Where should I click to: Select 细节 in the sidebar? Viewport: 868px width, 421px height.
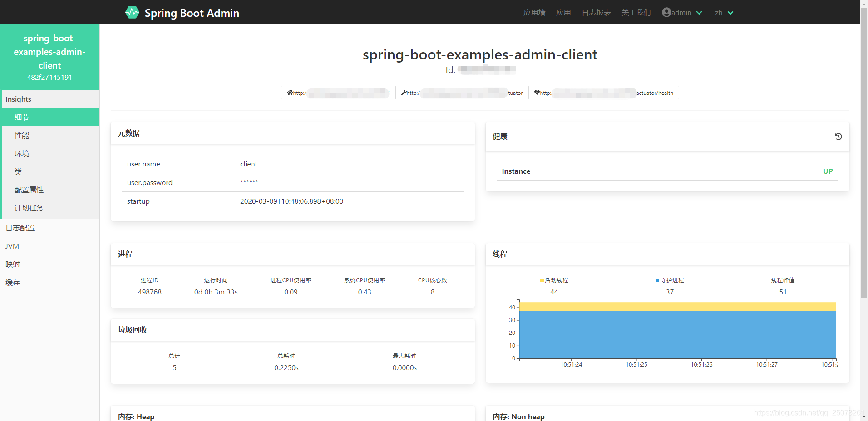coord(50,117)
